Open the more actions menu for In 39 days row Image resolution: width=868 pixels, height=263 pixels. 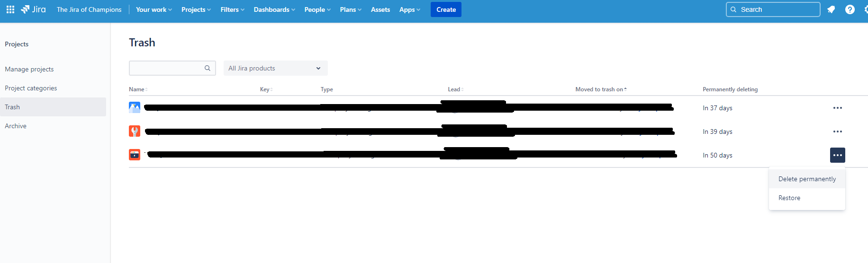pyautogui.click(x=838, y=131)
